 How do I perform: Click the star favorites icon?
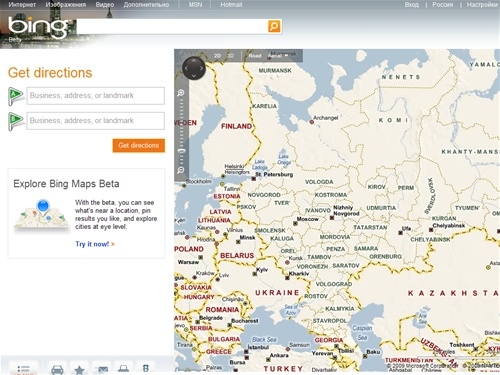pos(79,369)
